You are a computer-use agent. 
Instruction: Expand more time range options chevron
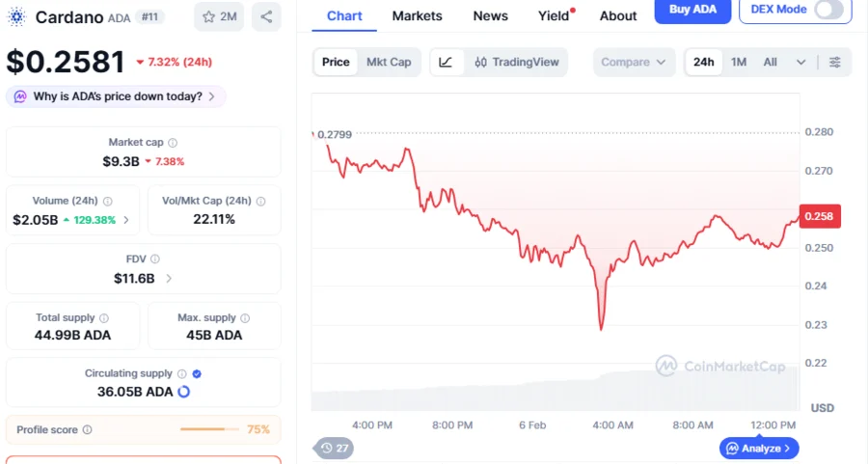tap(800, 62)
